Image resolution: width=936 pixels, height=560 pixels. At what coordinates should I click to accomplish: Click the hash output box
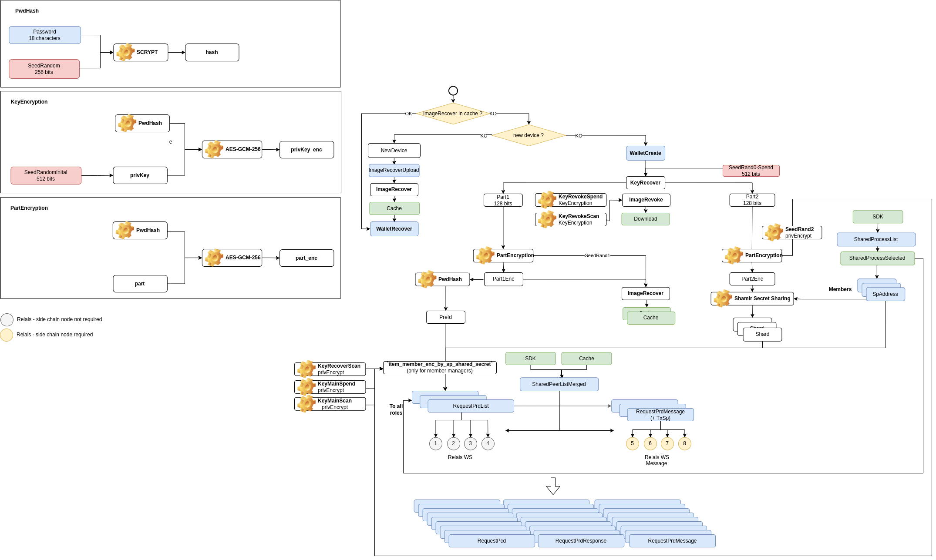(x=212, y=52)
